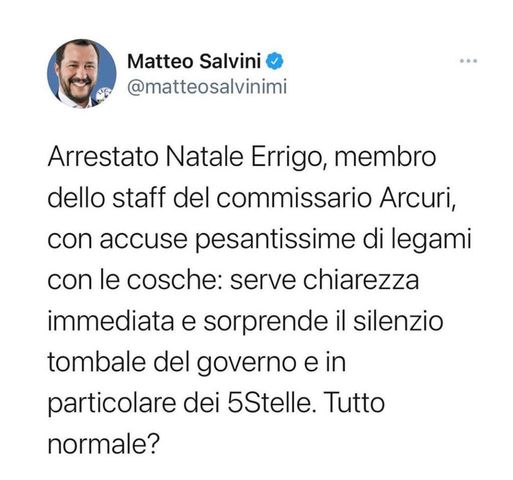
Task: Open the Matteo Salvini display name
Action: (194, 62)
